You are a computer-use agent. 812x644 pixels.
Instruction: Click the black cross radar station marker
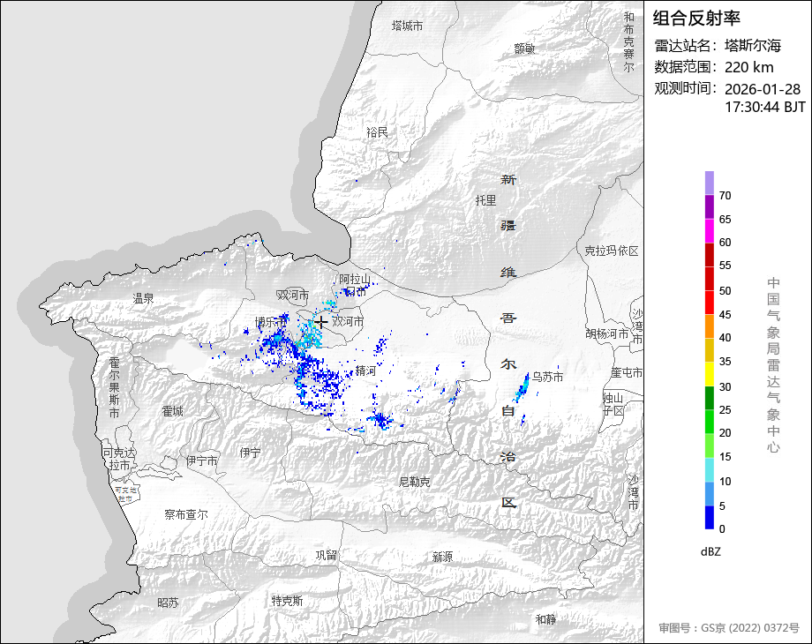point(321,322)
